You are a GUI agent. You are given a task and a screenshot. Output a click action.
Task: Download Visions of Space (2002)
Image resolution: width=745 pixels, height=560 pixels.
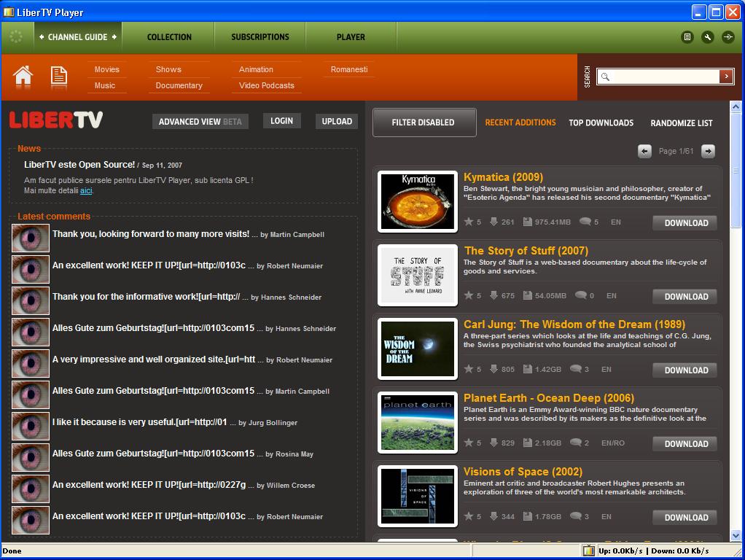click(686, 518)
